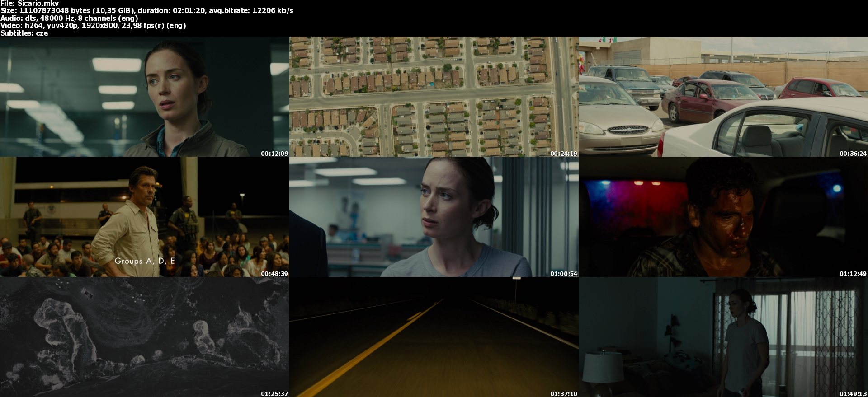Click the 'Subtitles: cze' text
Viewport: 868px width, 397px height.
click(x=24, y=33)
